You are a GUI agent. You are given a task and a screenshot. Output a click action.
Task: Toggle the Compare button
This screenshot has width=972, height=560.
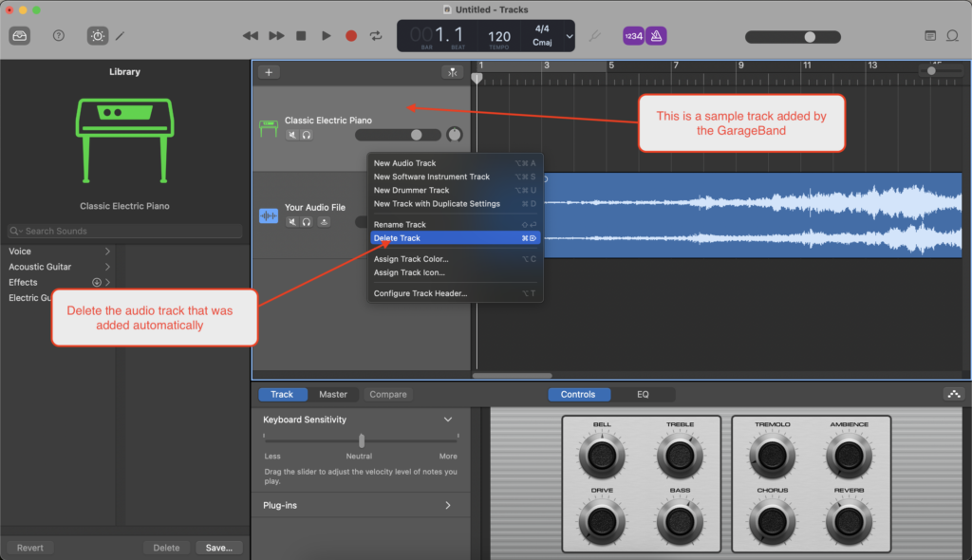[388, 395]
